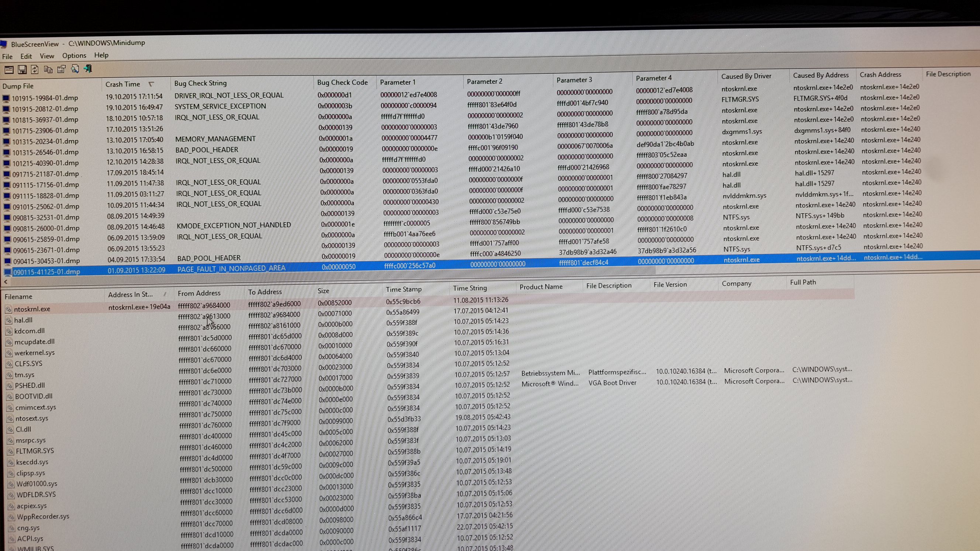Click the Save Selected Items floppy icon

(22, 70)
